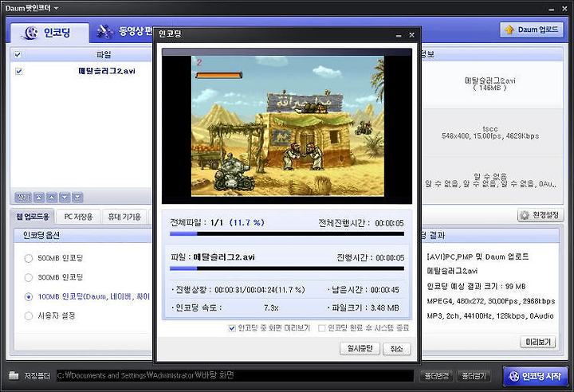Choose the 300MB 인코딩 radio option

pos(29,277)
